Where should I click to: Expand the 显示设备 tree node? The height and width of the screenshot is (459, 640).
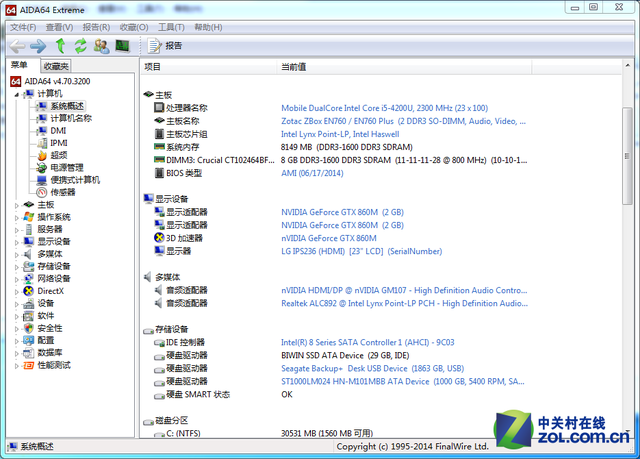pos(17,242)
